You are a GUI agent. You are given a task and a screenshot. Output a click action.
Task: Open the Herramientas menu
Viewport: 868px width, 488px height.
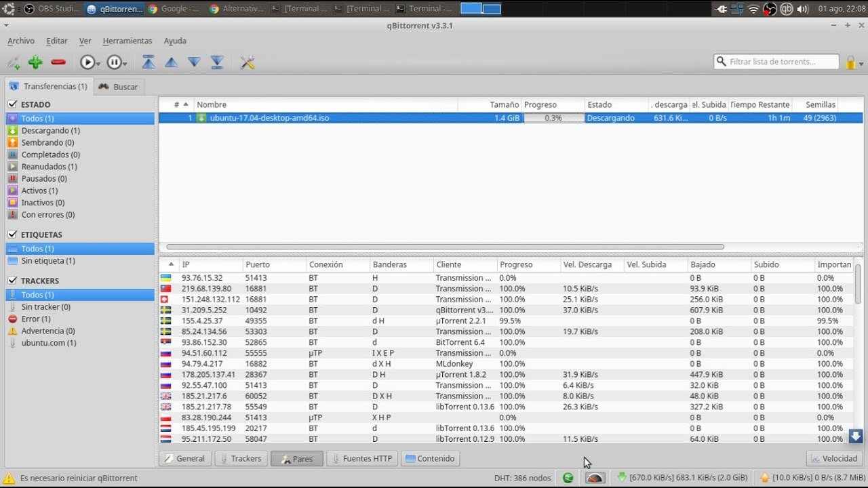[x=127, y=41]
